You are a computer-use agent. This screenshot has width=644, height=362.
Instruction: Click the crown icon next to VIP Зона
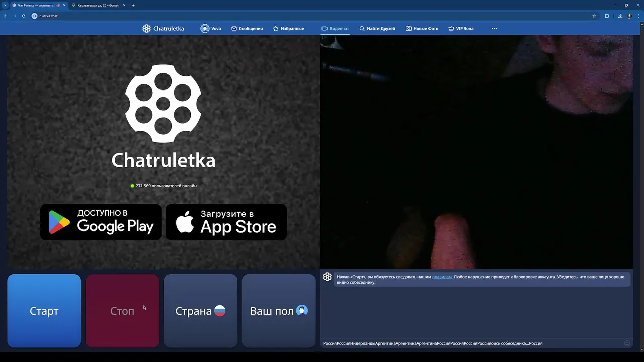click(451, 29)
